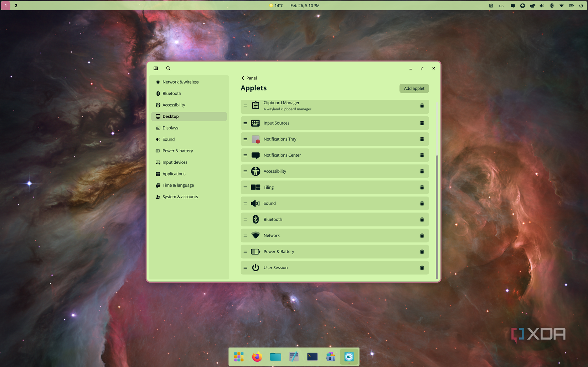Open the app store from the dock

click(331, 357)
